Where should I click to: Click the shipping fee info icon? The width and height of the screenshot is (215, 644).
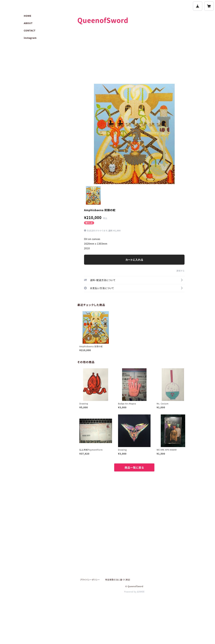[85, 231]
